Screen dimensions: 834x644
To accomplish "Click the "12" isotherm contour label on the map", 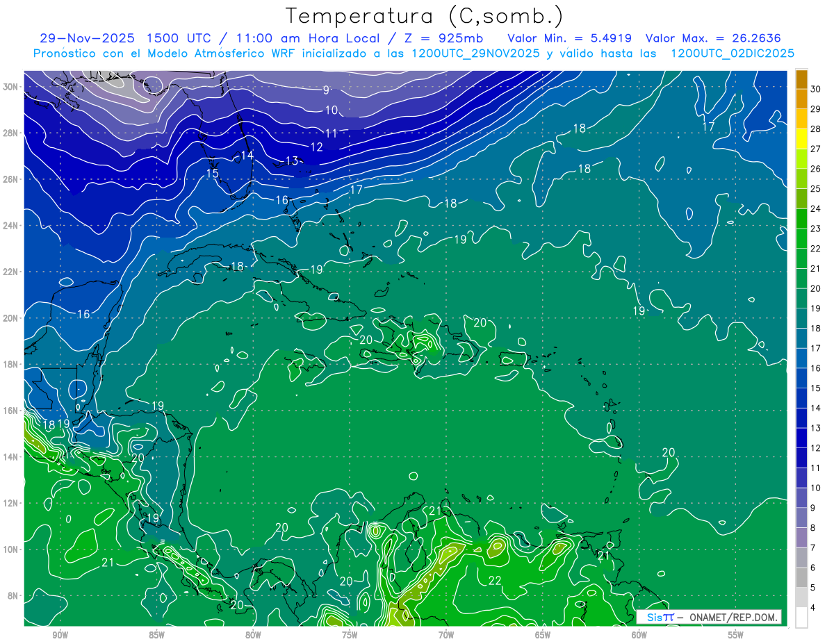I will tap(316, 147).
